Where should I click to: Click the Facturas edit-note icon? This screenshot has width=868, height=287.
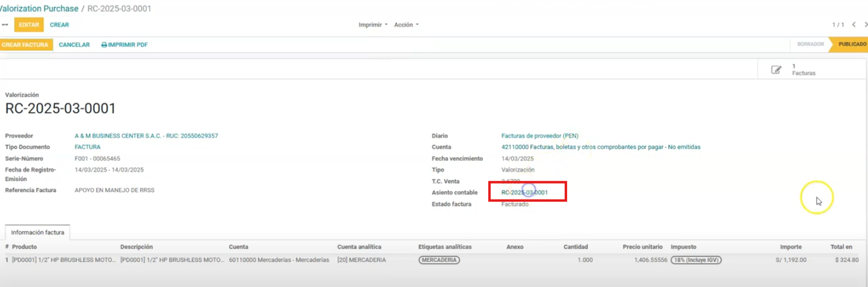point(776,70)
